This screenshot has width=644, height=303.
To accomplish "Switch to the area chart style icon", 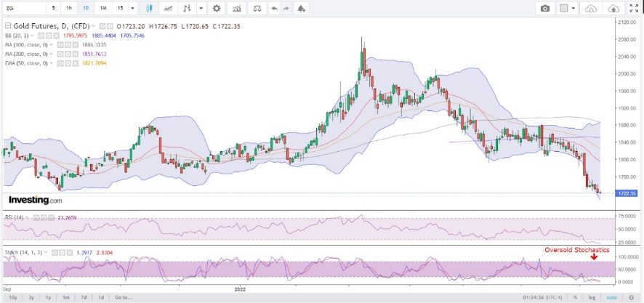I will pos(168,8).
